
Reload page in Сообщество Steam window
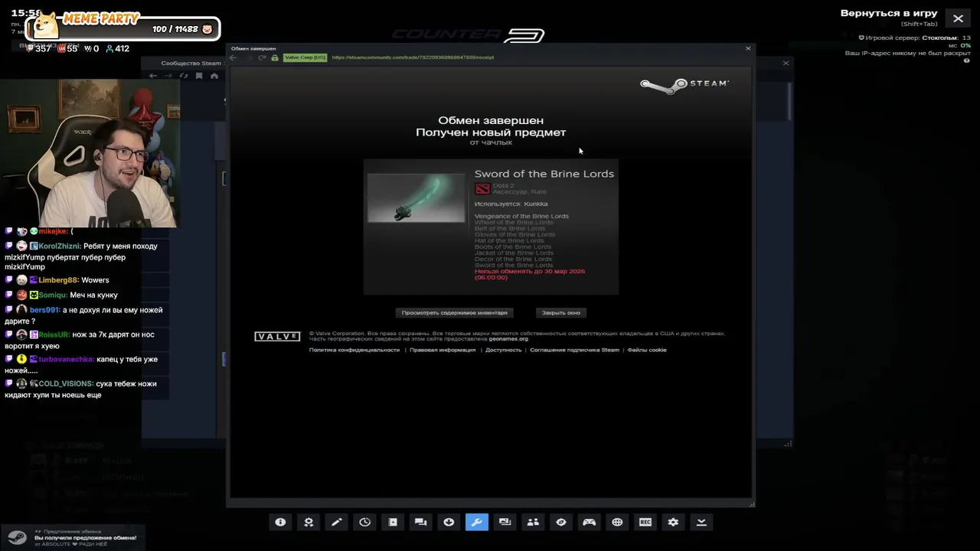pos(184,76)
